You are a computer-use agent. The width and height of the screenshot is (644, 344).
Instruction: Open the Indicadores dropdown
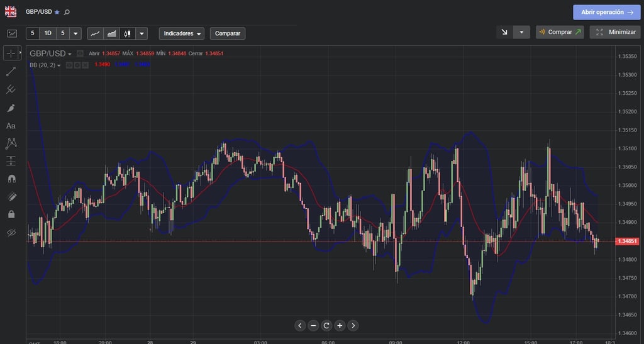click(182, 34)
